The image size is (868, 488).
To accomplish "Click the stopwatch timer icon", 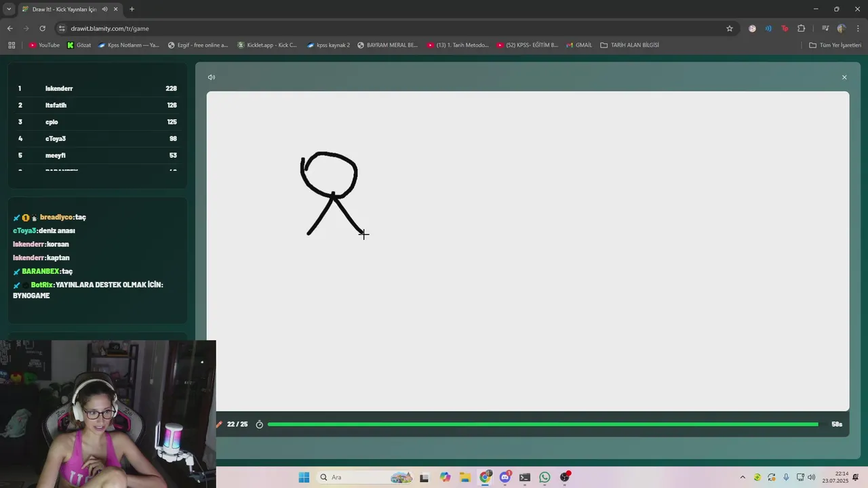I will coord(259,424).
